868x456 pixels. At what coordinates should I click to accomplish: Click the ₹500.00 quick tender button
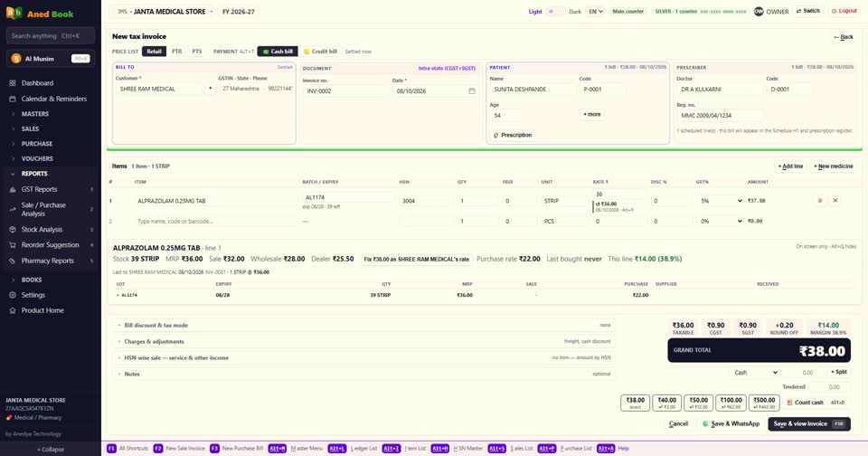pyautogui.click(x=764, y=403)
